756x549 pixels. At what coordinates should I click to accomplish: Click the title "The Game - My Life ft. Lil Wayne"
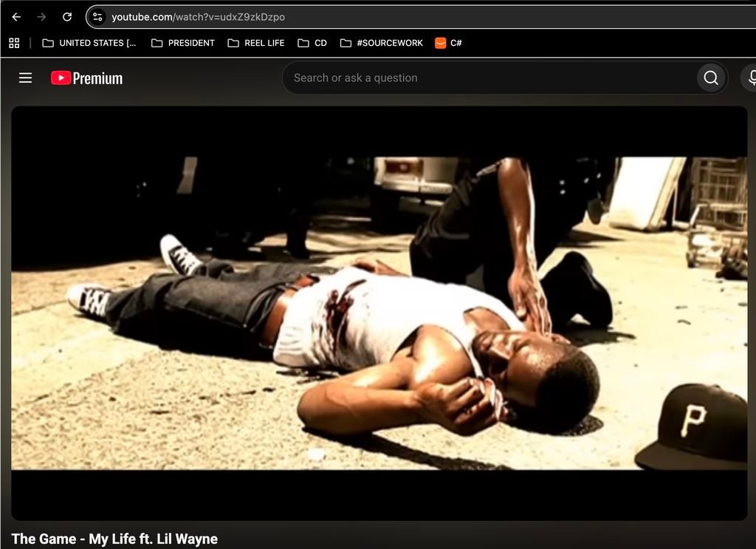pyautogui.click(x=114, y=539)
